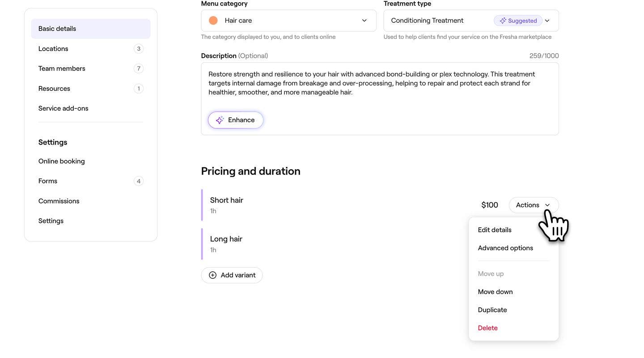Duplicate the Short hair variant
The image size is (644, 358).
pyautogui.click(x=492, y=310)
